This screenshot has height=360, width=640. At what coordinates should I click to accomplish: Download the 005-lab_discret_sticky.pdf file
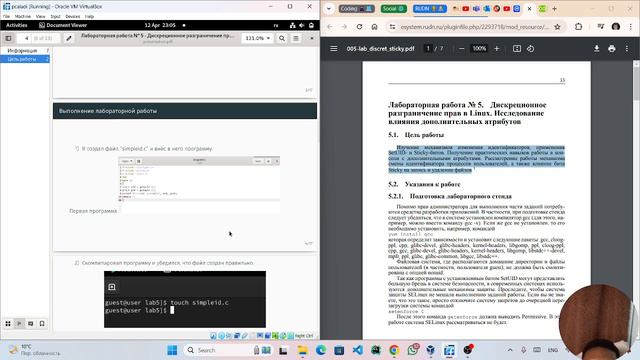[596, 49]
